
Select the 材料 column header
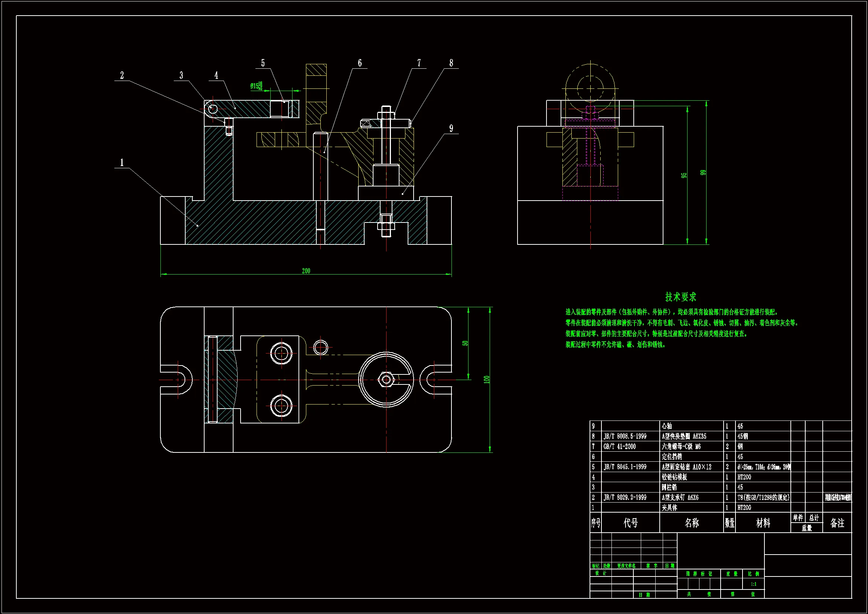[x=763, y=523]
